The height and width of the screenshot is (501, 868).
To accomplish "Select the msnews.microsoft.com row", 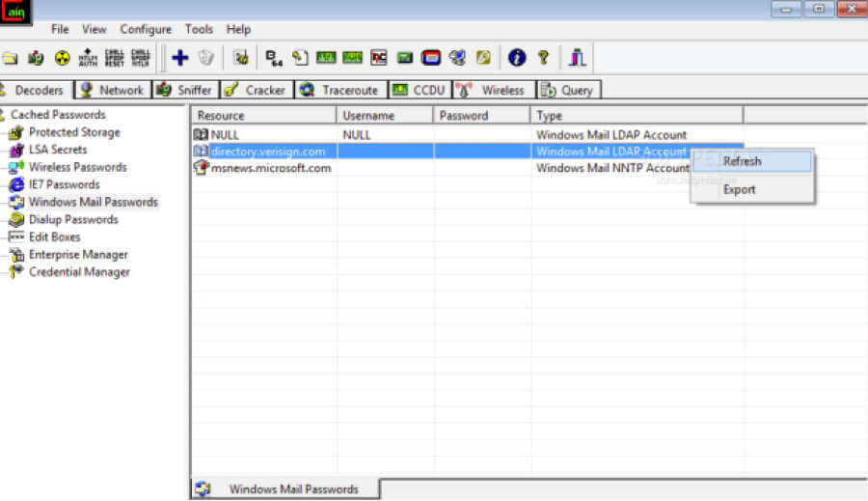I will (x=270, y=168).
